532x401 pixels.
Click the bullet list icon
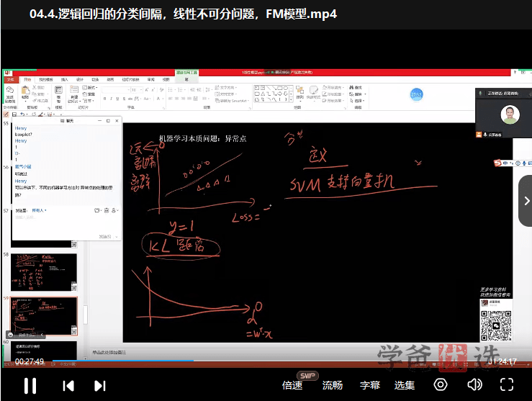click(x=171, y=90)
